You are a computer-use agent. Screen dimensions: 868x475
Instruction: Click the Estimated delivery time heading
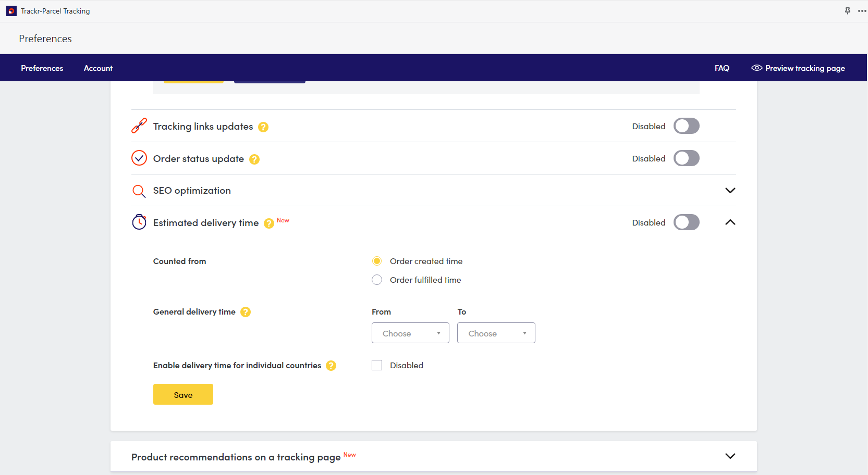coord(206,223)
